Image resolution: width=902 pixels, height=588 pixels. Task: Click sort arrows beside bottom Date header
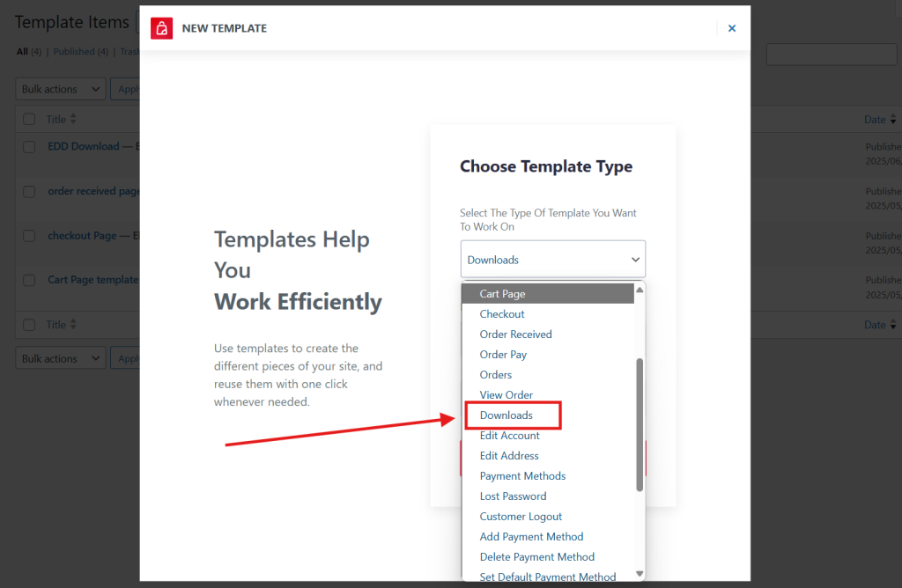pos(893,324)
